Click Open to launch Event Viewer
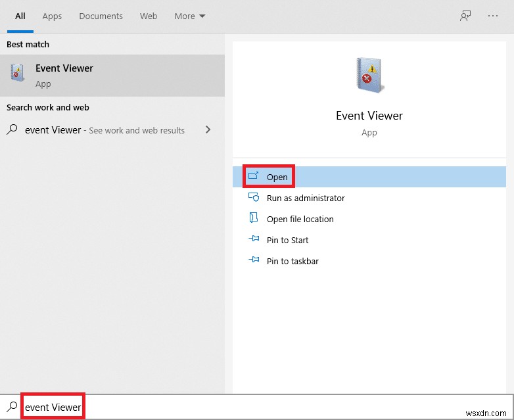 point(277,177)
